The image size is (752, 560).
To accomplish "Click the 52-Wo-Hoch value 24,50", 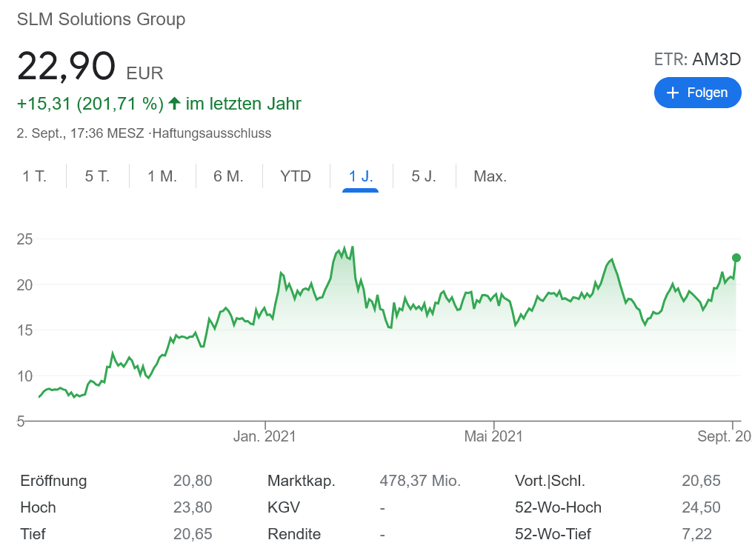I will click(701, 507).
